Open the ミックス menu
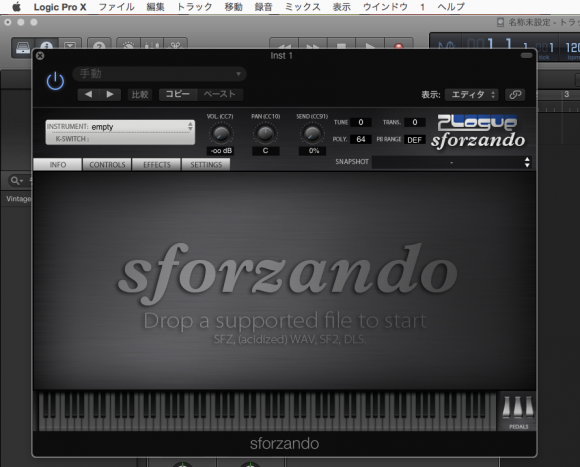The width and height of the screenshot is (580, 467). (x=303, y=7)
